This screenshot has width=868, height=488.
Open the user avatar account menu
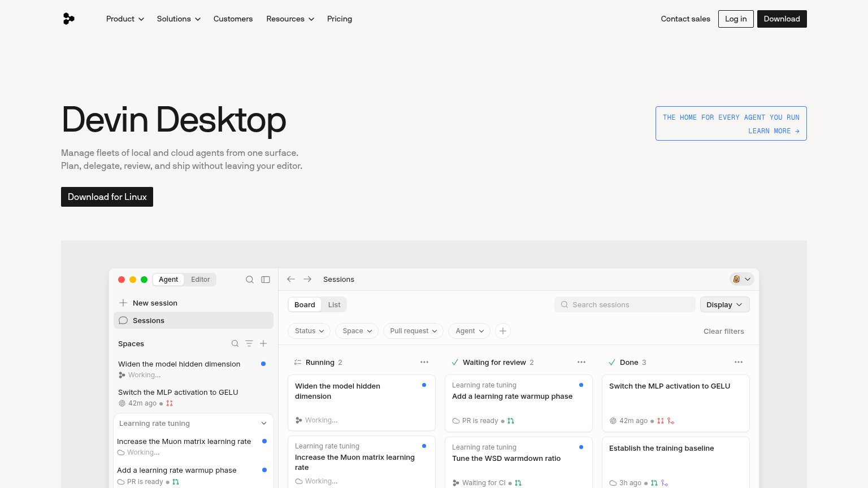pos(742,279)
